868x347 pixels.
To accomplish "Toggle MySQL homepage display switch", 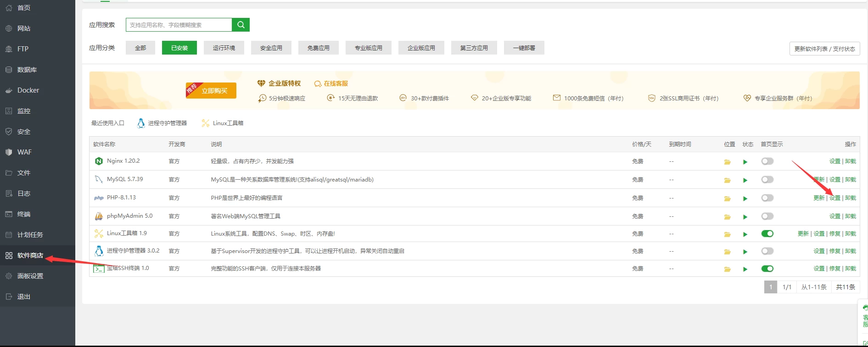I will coord(767,179).
